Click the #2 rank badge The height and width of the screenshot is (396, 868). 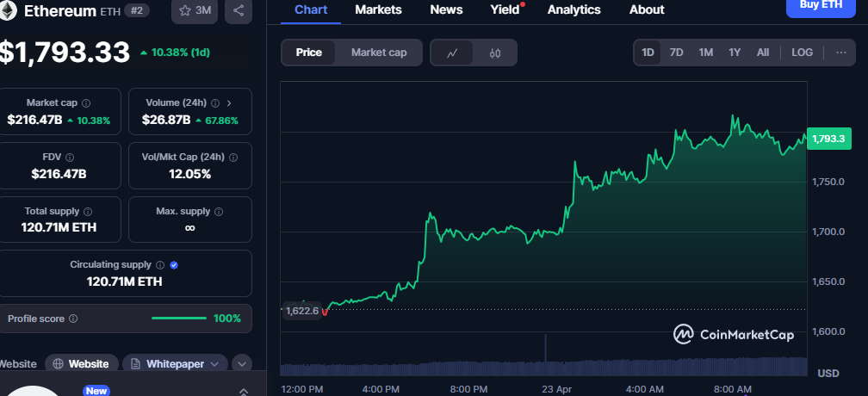pos(136,10)
